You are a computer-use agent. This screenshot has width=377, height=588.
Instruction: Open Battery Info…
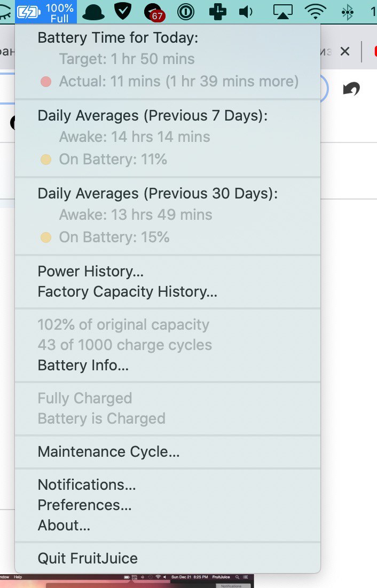click(83, 365)
